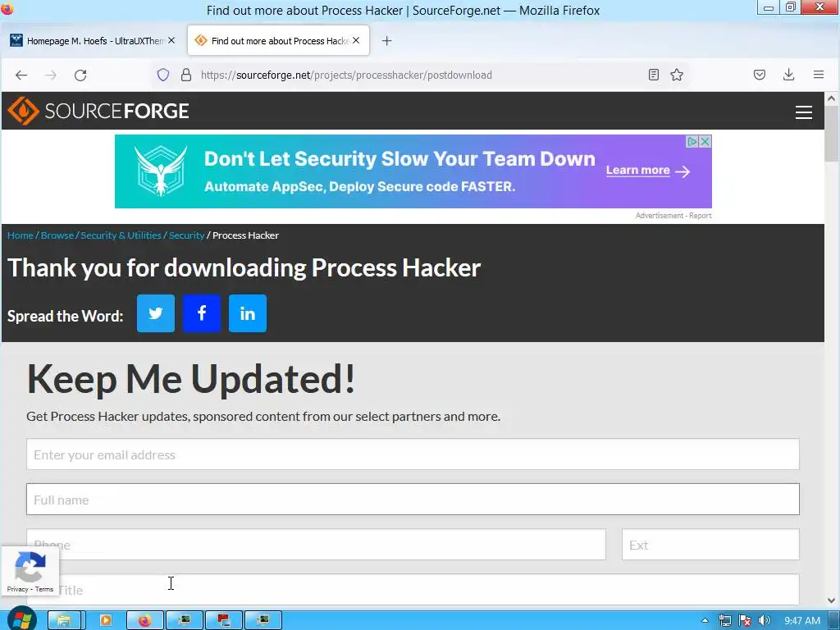Go back with the browser back arrow
This screenshot has width=840, height=630.
21,75
